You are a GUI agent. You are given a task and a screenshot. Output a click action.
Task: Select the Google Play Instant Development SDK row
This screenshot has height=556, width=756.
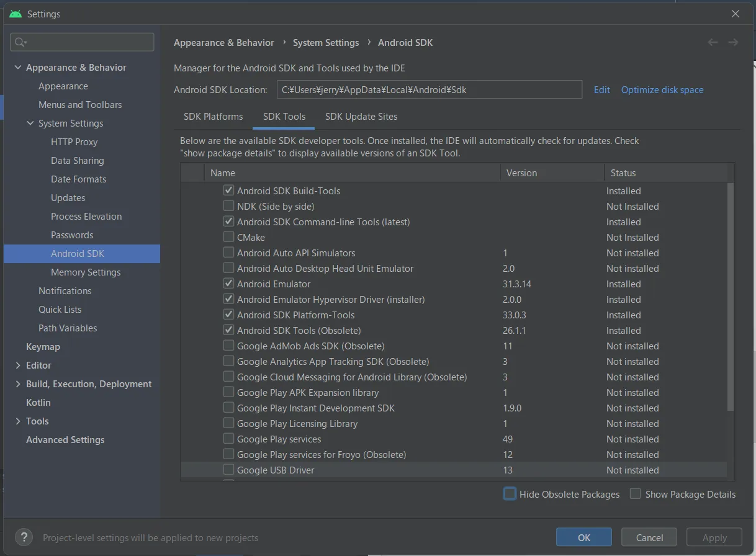pos(454,408)
